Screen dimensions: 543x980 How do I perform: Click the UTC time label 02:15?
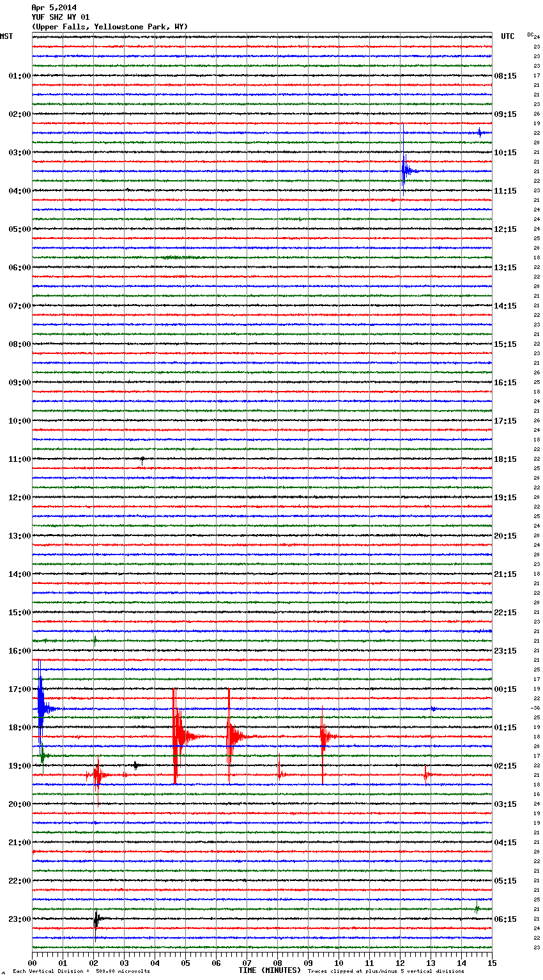[x=505, y=766]
